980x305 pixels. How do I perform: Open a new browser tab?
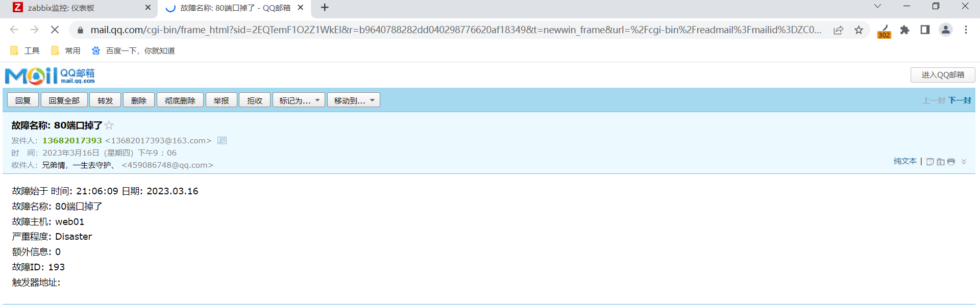coord(325,8)
